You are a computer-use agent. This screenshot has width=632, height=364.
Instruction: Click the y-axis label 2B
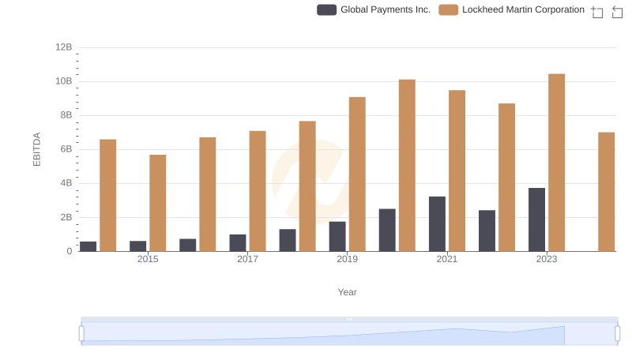66,217
